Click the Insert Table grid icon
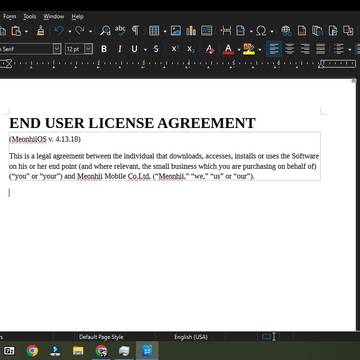Viewport: 360px width, 360px height. [x=154, y=31]
